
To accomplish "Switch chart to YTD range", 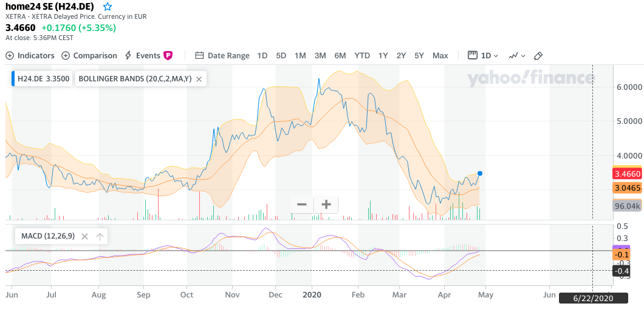I will [362, 55].
